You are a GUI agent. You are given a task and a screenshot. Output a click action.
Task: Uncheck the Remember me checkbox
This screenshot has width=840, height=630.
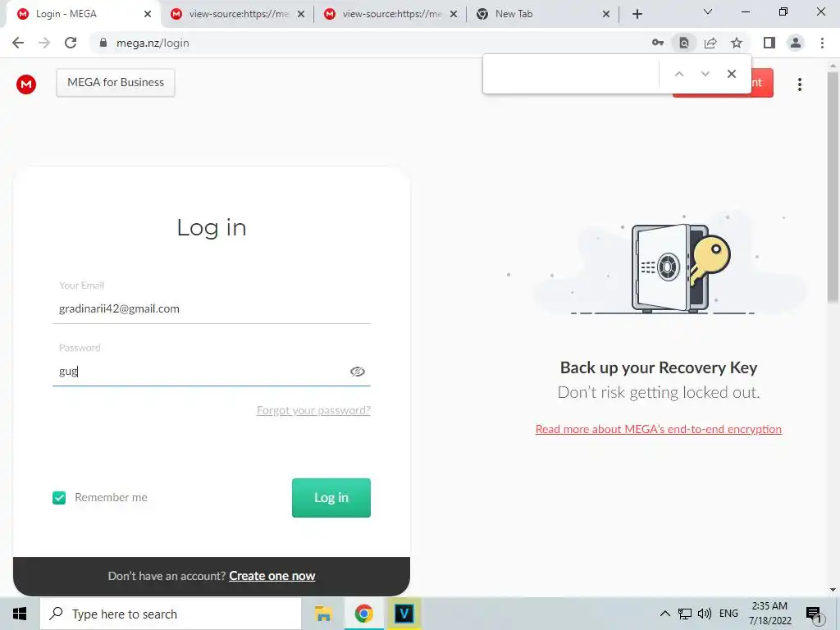59,498
